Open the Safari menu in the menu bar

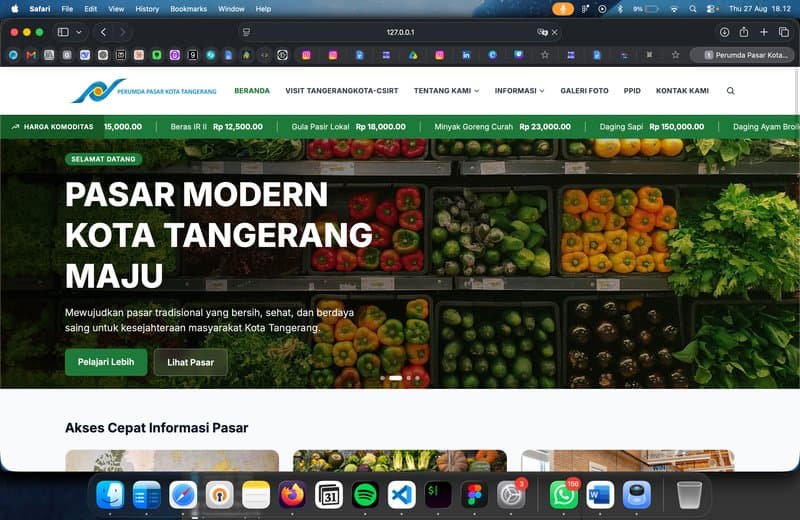click(x=40, y=9)
